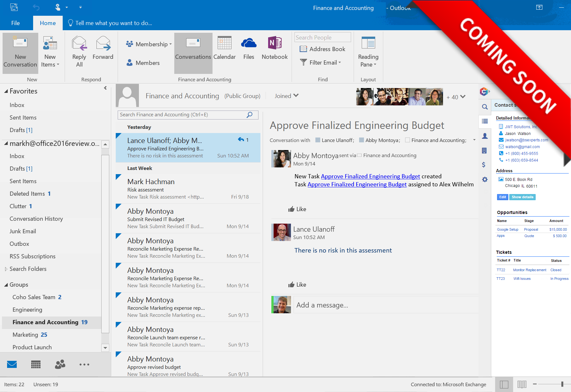This screenshot has width=571, height=392.
Task: Open Conversation History folder
Action: [x=36, y=219]
